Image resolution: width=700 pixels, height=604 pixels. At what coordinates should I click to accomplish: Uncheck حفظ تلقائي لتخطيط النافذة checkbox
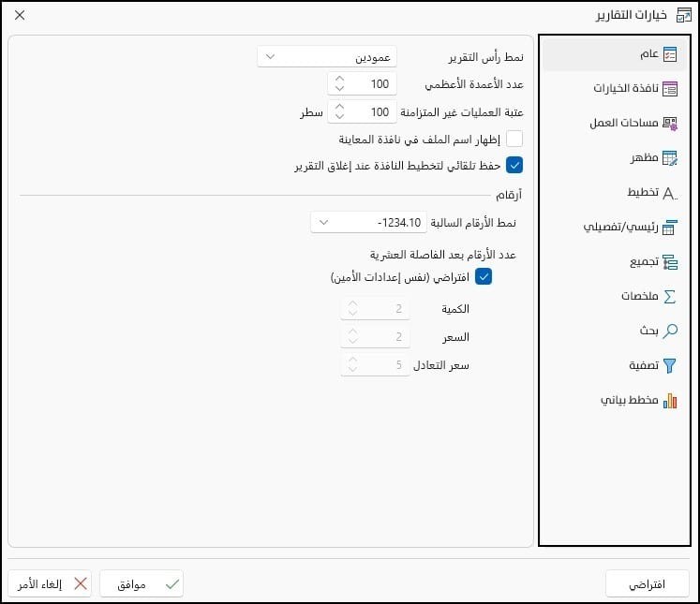(x=514, y=166)
